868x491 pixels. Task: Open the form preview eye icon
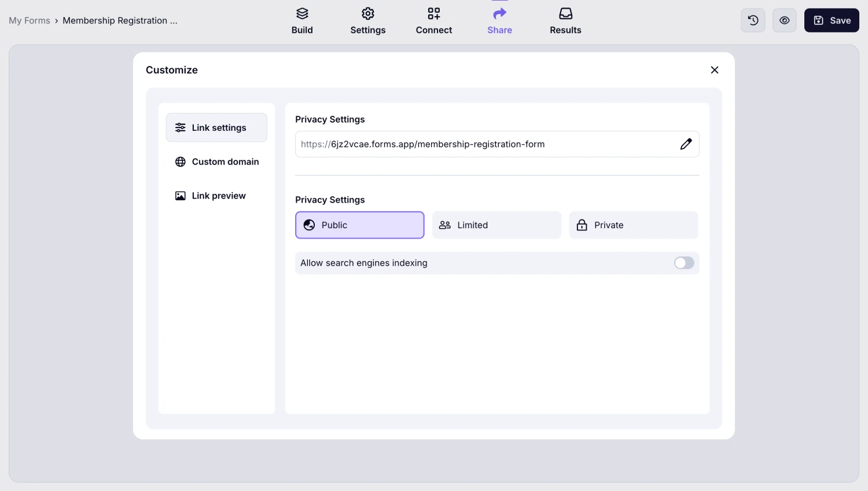(785, 20)
